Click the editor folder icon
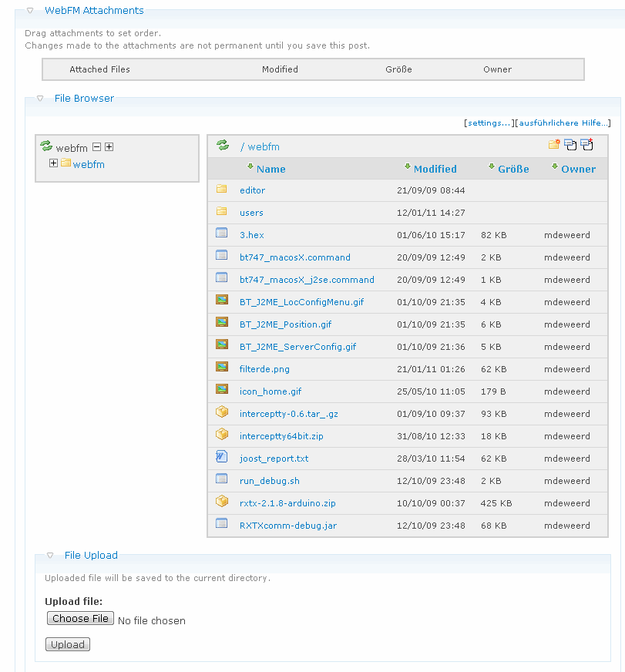 [222, 190]
